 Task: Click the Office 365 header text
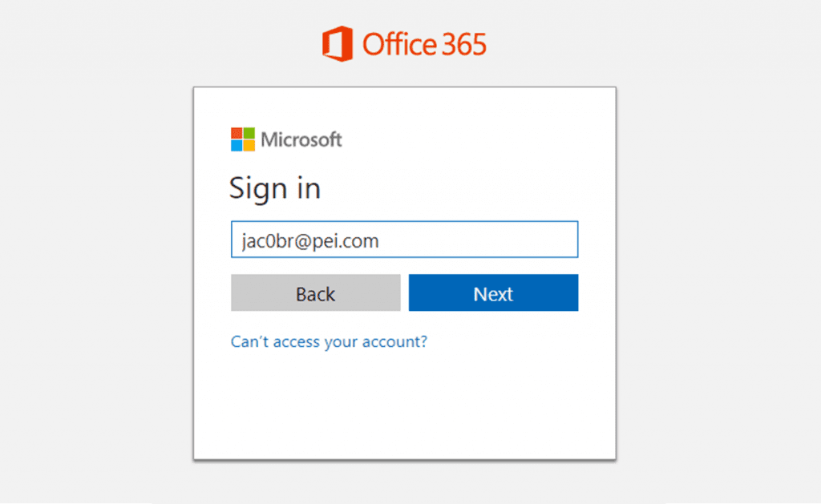coord(426,45)
